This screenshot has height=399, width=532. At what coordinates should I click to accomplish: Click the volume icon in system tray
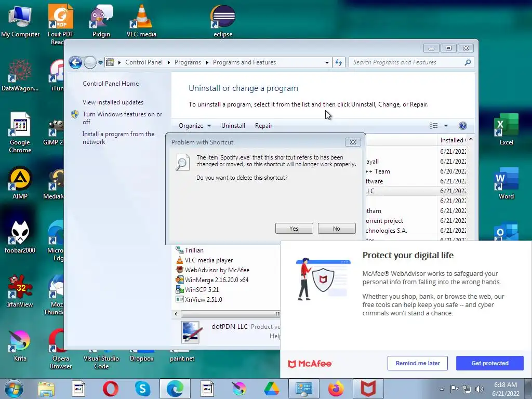(x=480, y=389)
